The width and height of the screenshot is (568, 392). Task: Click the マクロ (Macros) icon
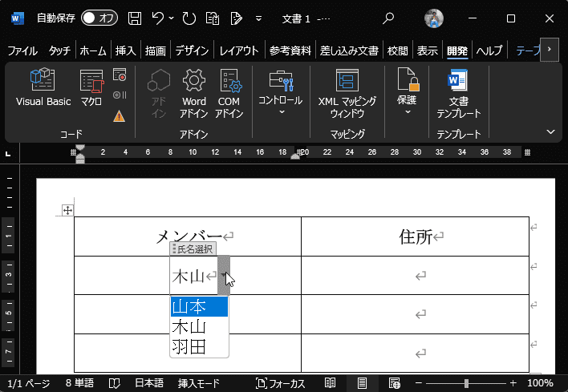(x=91, y=89)
